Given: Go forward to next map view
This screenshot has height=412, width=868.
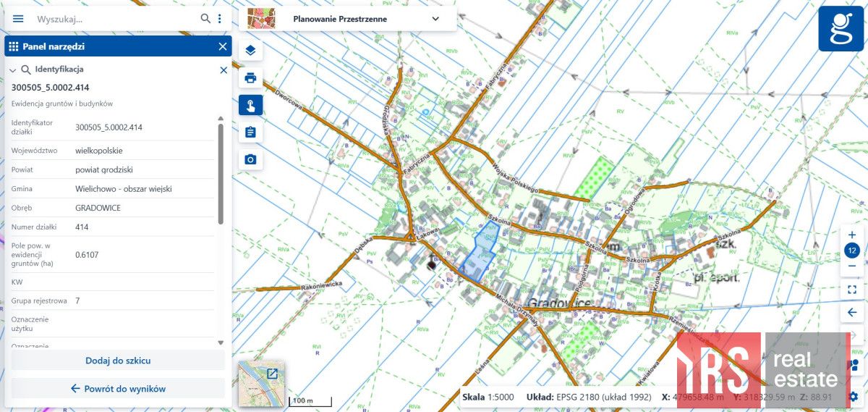Looking at the screenshot, I should [852, 335].
